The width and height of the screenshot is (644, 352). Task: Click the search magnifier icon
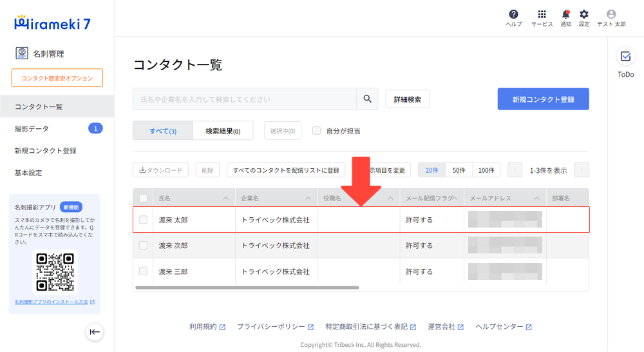point(367,99)
